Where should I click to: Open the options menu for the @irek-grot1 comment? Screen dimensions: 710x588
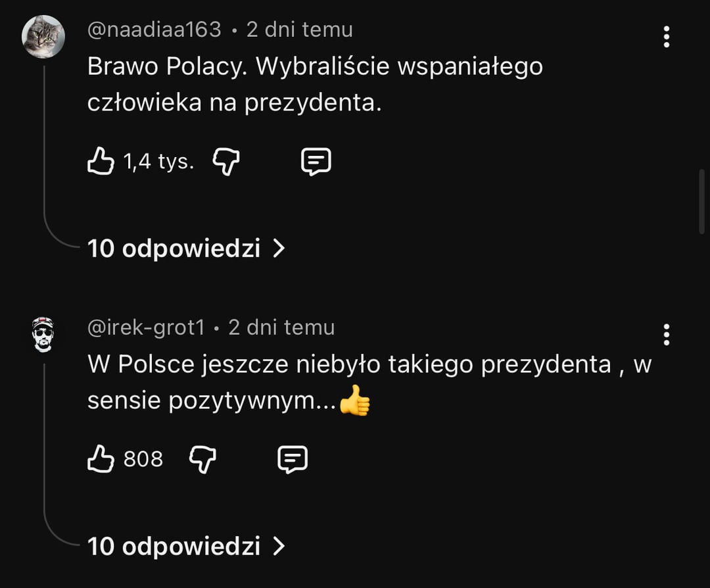[666, 335]
